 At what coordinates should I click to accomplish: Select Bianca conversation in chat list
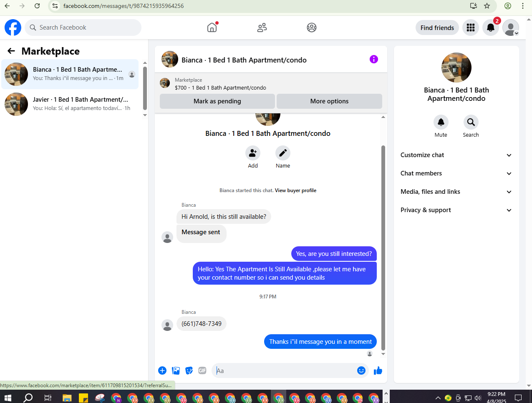[x=70, y=74]
